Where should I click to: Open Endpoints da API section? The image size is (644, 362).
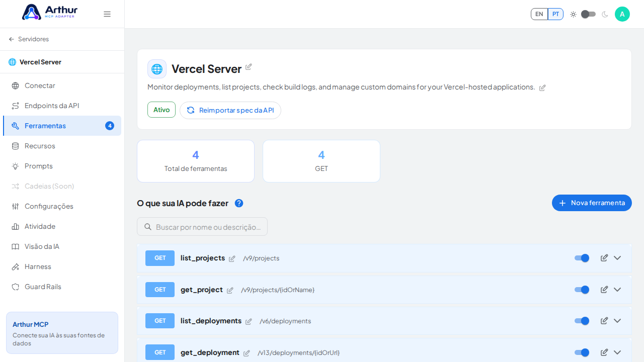tap(62, 106)
